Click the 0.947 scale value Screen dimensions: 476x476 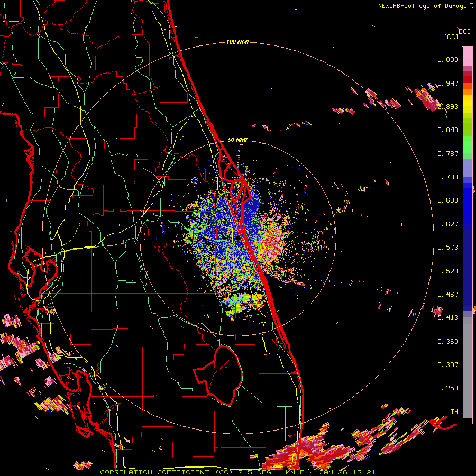[x=448, y=83]
